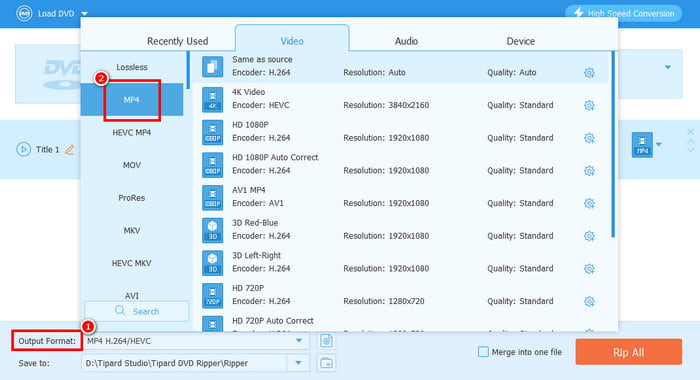The height and width of the screenshot is (380, 700).
Task: Select Lossless format category
Action: click(132, 67)
